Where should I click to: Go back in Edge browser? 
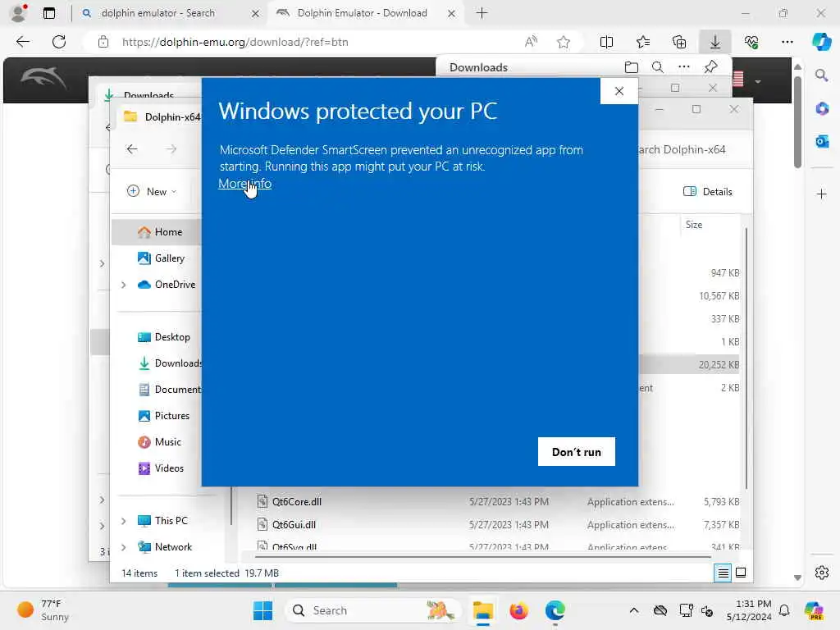[x=23, y=42]
